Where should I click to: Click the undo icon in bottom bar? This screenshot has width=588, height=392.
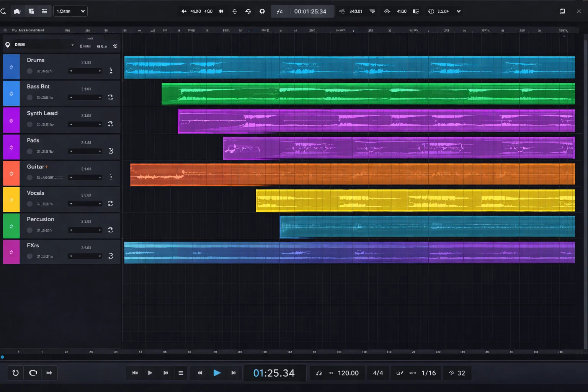(16, 373)
